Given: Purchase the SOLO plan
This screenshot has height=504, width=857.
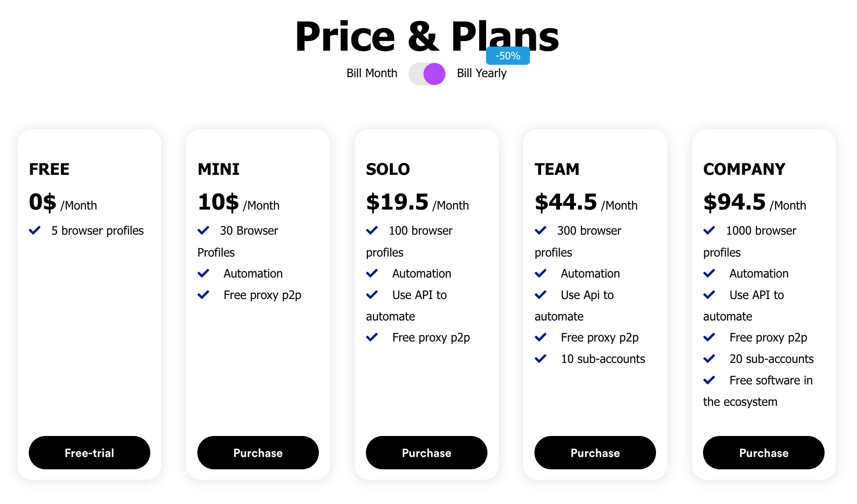Looking at the screenshot, I should (427, 452).
